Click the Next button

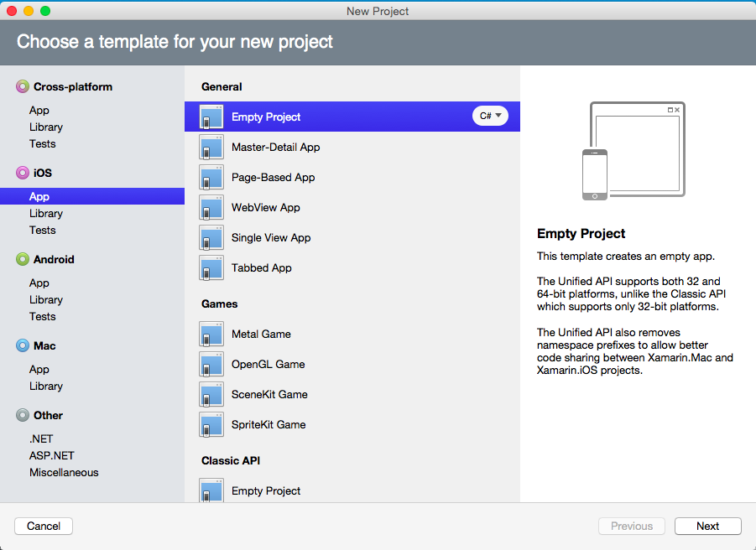pos(707,526)
